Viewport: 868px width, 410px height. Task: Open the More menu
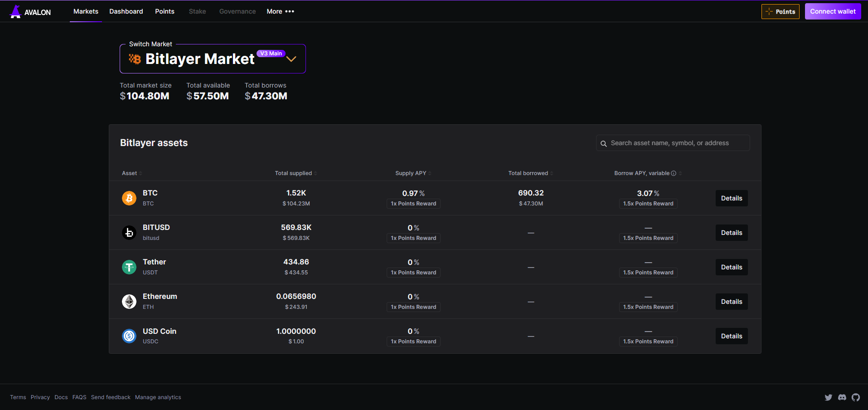pos(281,11)
